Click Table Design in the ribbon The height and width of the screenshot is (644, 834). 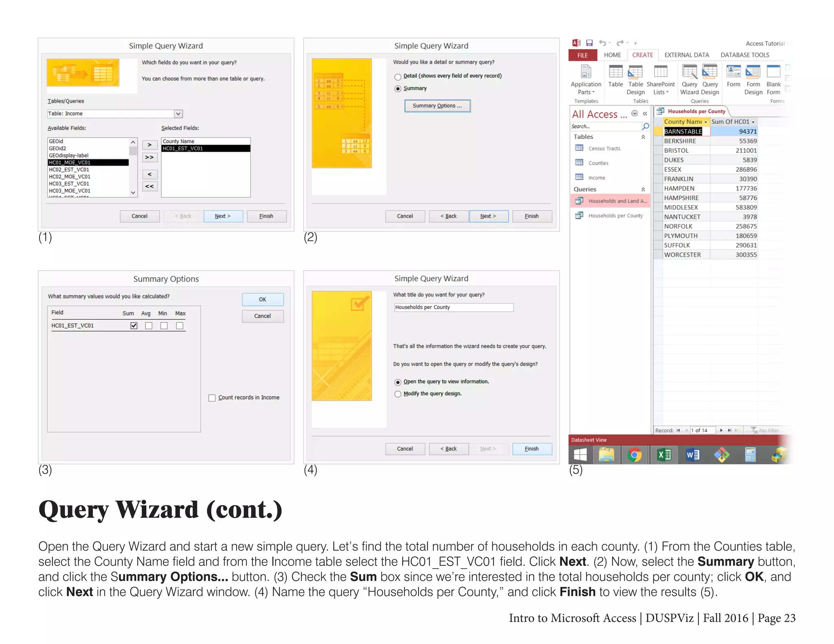click(x=635, y=80)
